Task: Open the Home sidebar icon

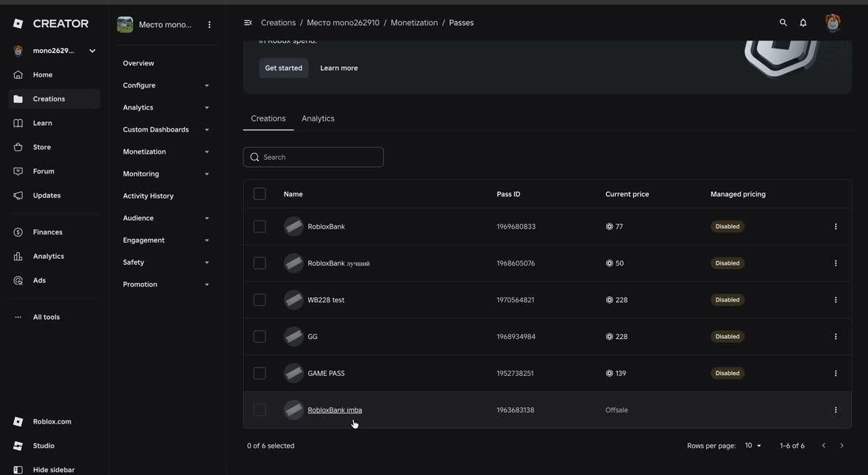Action: (18, 75)
